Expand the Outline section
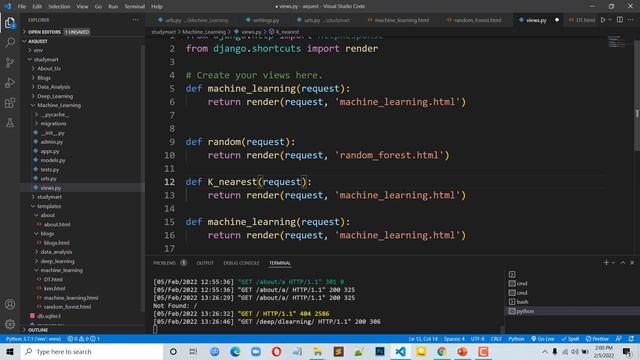 [38, 330]
